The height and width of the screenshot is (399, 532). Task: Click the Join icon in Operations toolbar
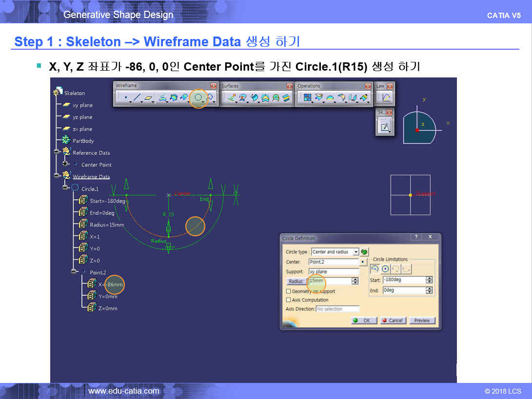coord(307,98)
